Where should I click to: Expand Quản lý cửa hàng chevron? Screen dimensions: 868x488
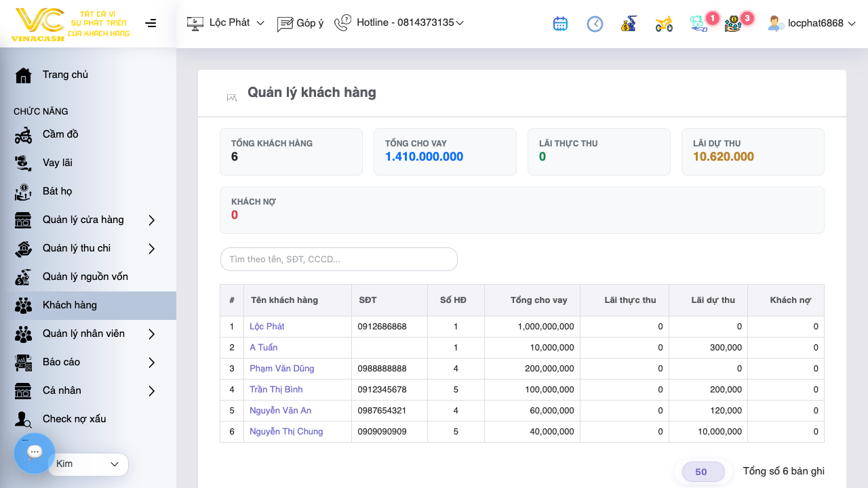pyautogui.click(x=152, y=220)
